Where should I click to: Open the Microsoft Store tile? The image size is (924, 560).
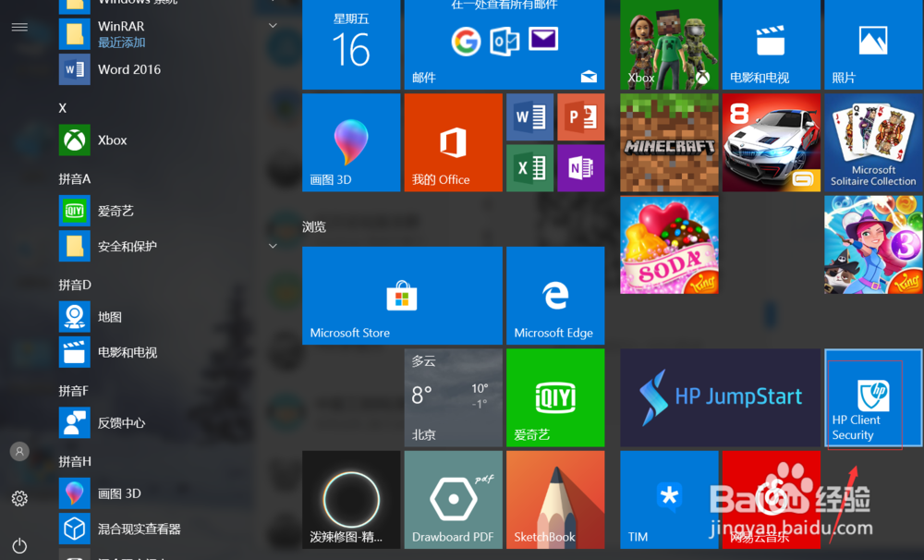point(402,296)
